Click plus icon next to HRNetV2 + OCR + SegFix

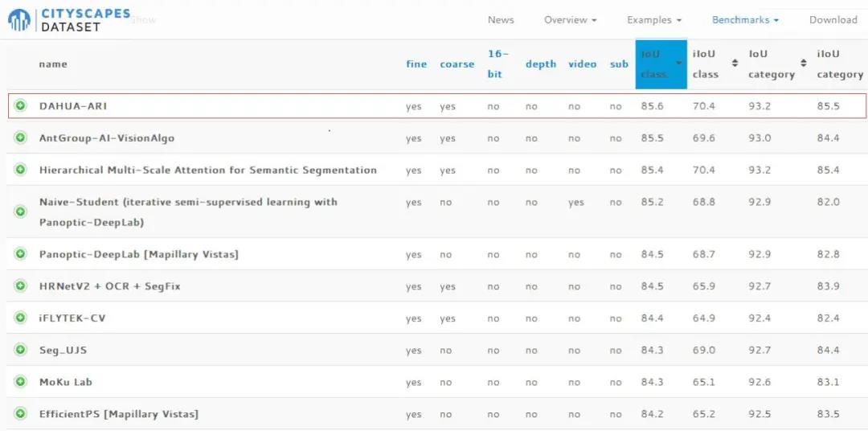click(20, 285)
